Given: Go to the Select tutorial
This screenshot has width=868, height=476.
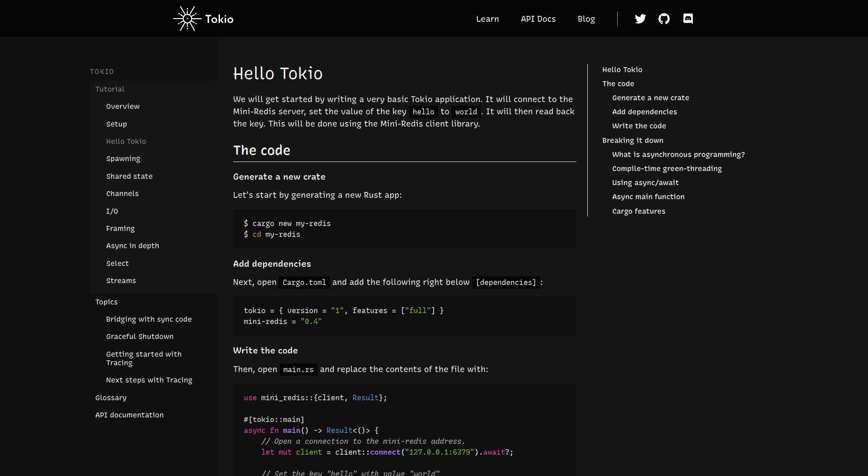Looking at the screenshot, I should [117, 263].
